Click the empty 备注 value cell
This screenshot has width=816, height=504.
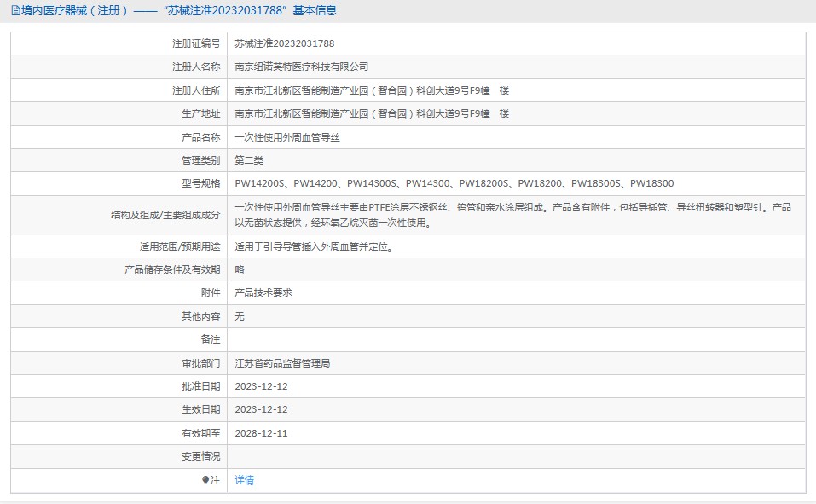point(516,339)
